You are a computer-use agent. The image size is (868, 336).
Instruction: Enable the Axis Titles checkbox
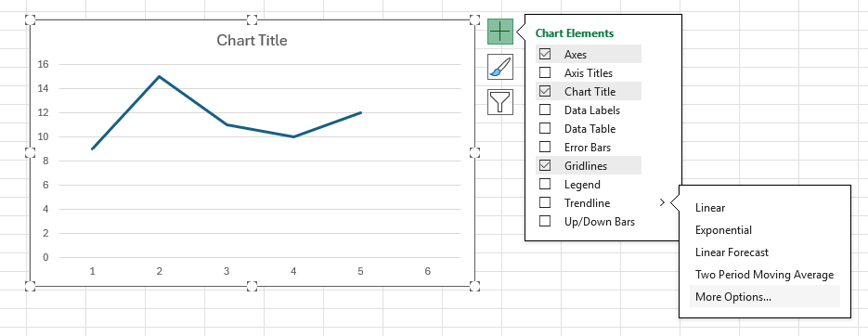click(545, 72)
